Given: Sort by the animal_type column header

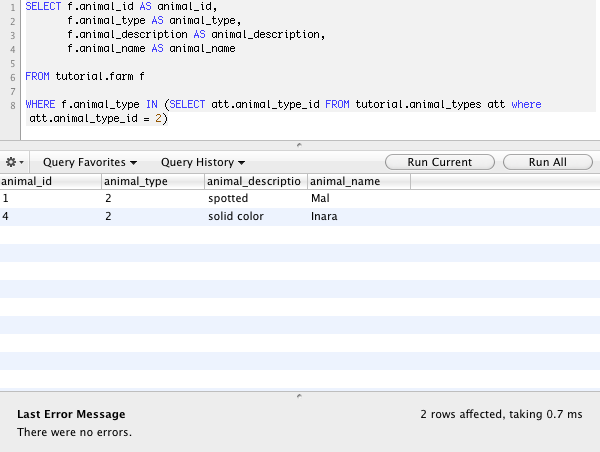Looking at the screenshot, I should pos(153,181).
